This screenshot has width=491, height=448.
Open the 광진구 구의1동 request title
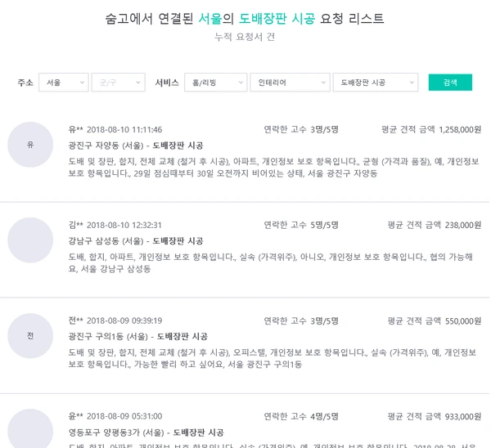(137, 337)
